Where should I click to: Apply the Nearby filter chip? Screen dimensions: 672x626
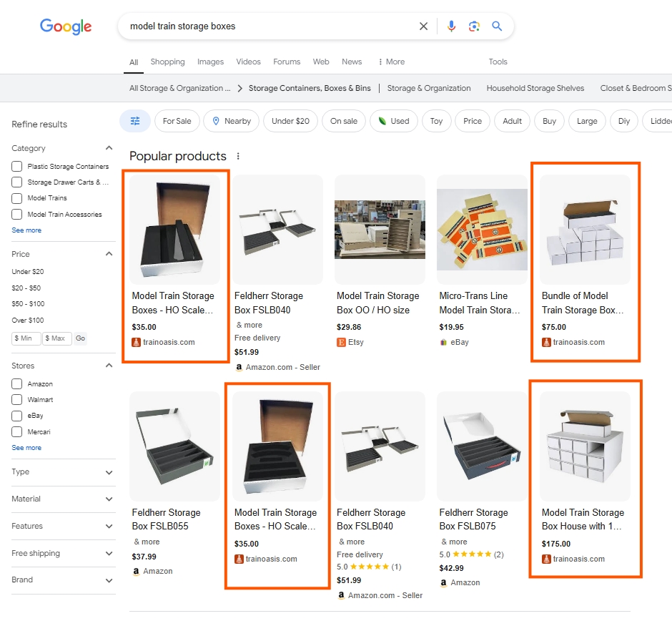232,121
